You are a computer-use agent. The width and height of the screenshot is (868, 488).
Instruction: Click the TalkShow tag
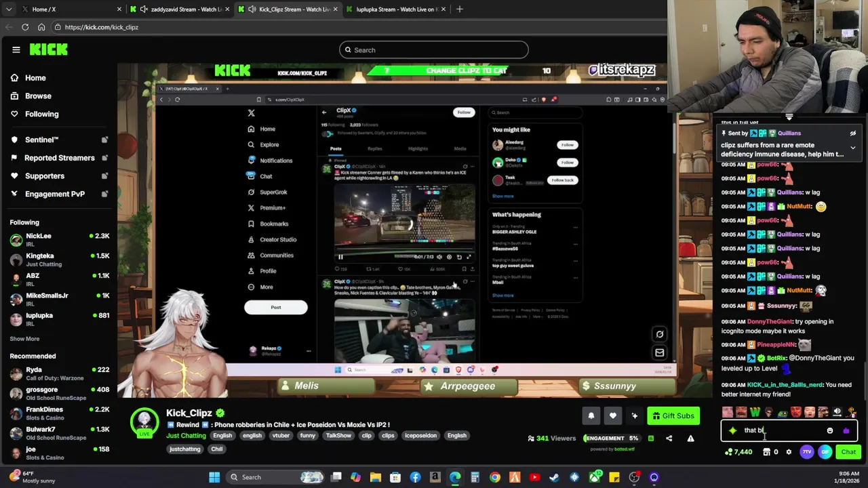[x=338, y=436]
